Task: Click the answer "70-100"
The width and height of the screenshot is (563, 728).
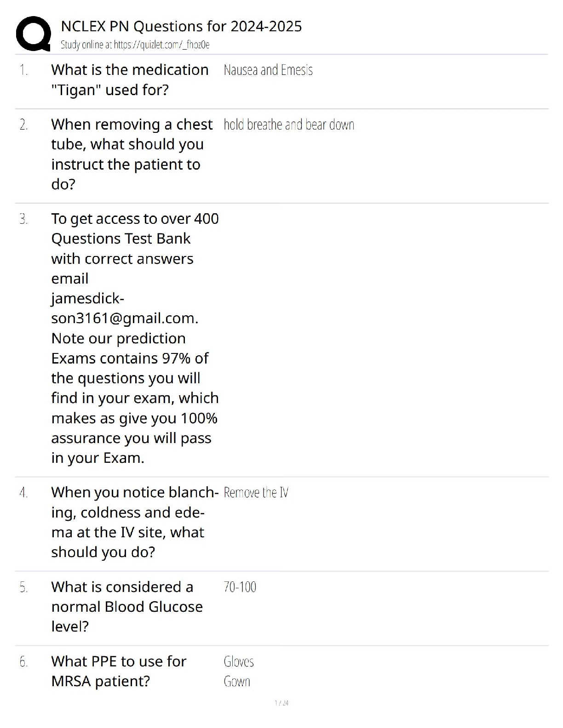Action: [240, 587]
